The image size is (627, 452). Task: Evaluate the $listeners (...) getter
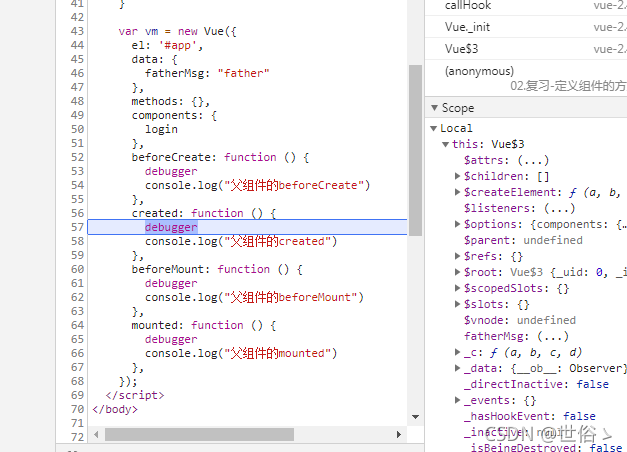tap(559, 208)
